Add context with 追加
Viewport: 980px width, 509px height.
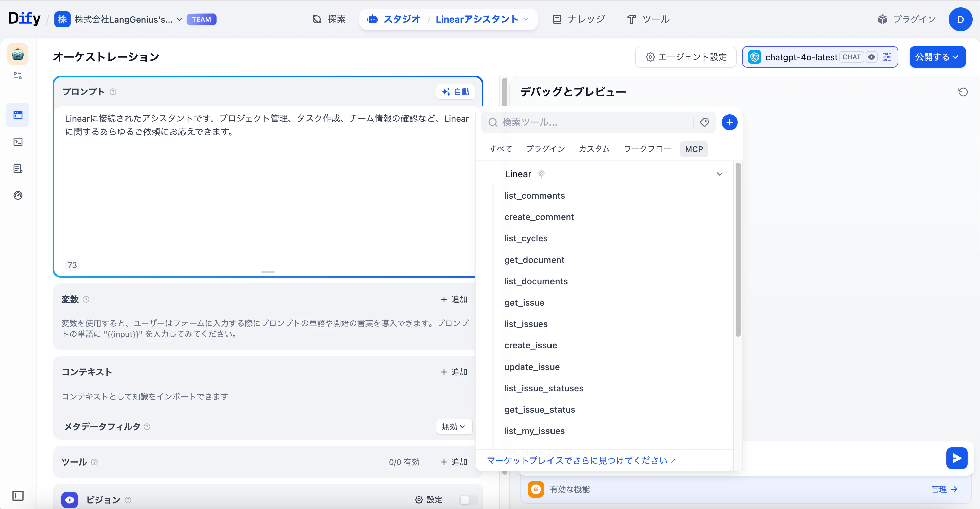(x=454, y=372)
